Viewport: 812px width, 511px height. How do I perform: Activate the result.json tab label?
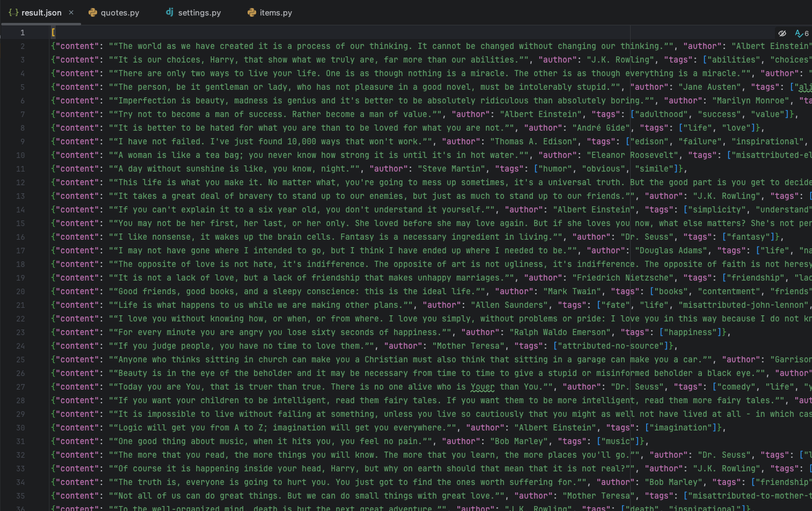pos(41,12)
